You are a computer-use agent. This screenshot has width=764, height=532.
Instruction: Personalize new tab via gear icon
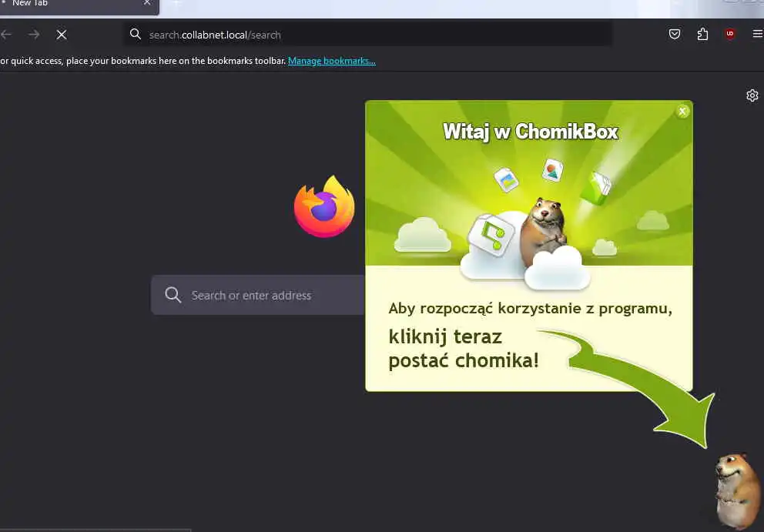[x=752, y=95]
